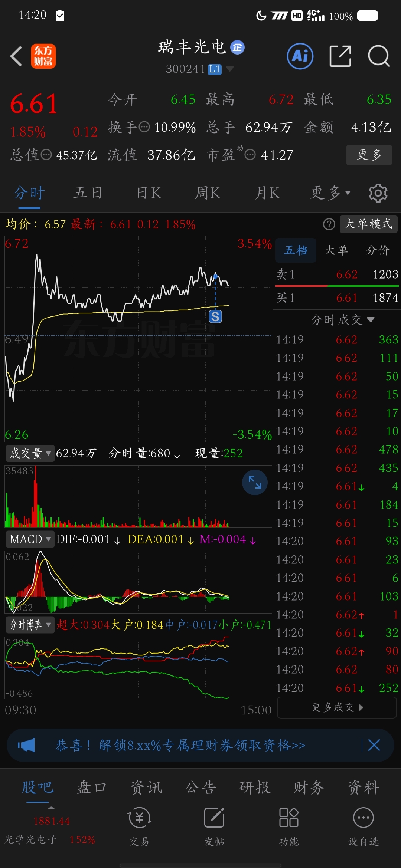Screen dimensions: 401x868
Task: Share via the export icon
Action: tap(340, 56)
